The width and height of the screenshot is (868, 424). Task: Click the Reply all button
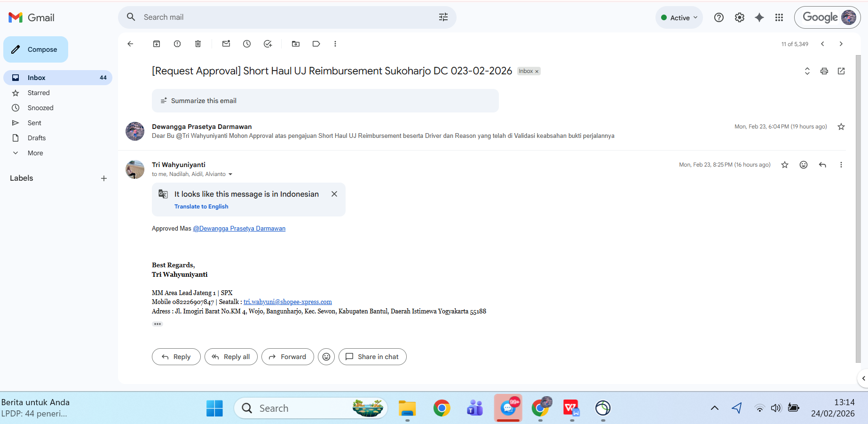click(x=231, y=357)
